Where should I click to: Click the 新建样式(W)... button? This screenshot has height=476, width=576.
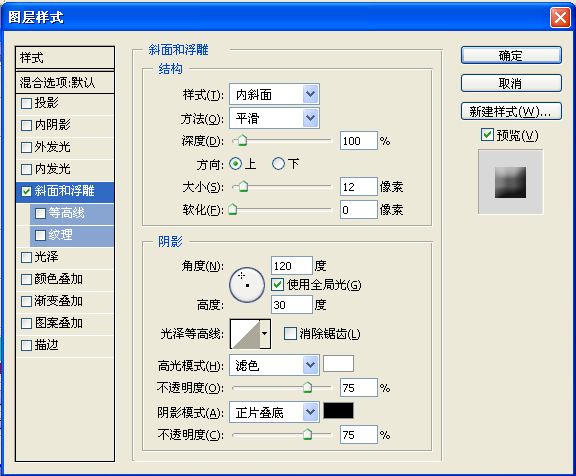coord(511,111)
